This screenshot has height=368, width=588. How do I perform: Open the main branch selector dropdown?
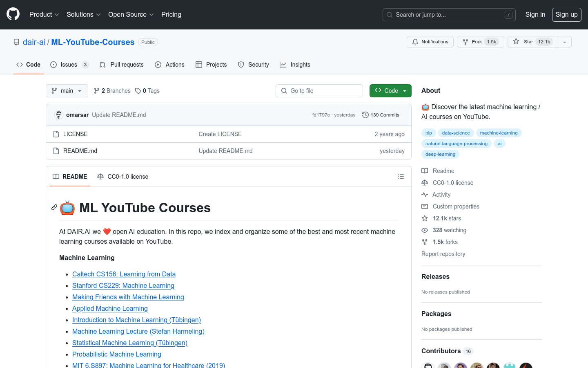pos(67,91)
